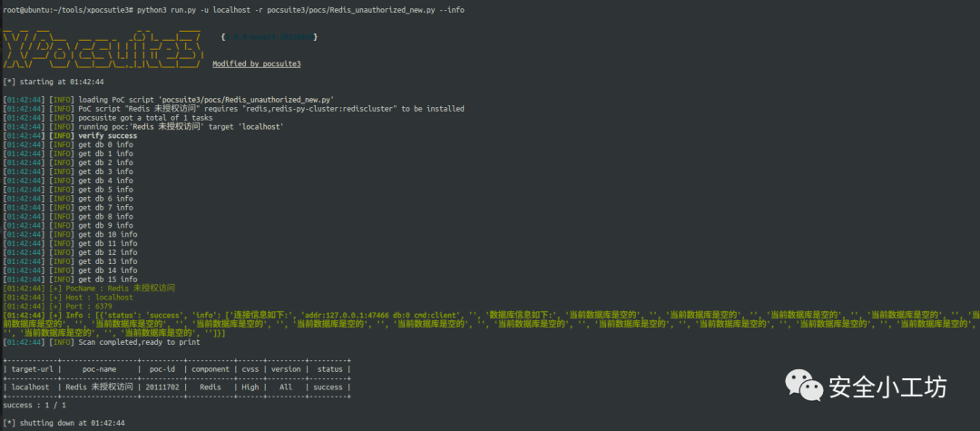Select the 'get db 13 info' line
Image resolution: width=980 pixels, height=431 pixels.
70,261
